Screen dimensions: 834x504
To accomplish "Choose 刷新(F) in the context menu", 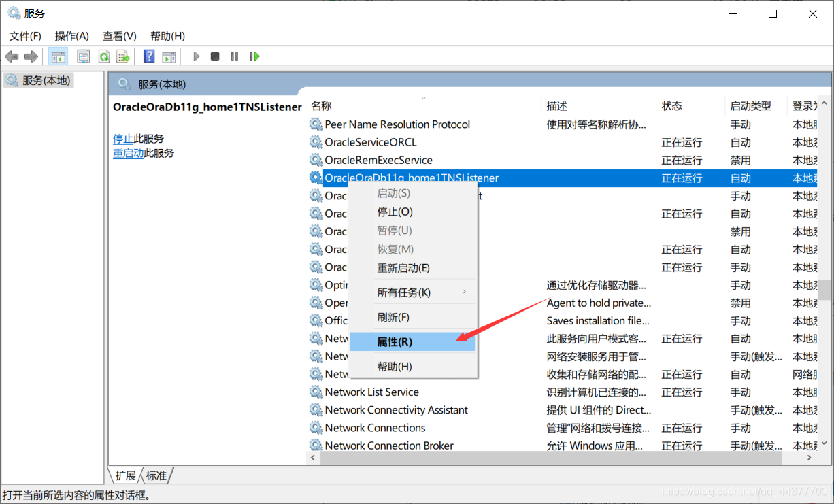I will point(413,317).
